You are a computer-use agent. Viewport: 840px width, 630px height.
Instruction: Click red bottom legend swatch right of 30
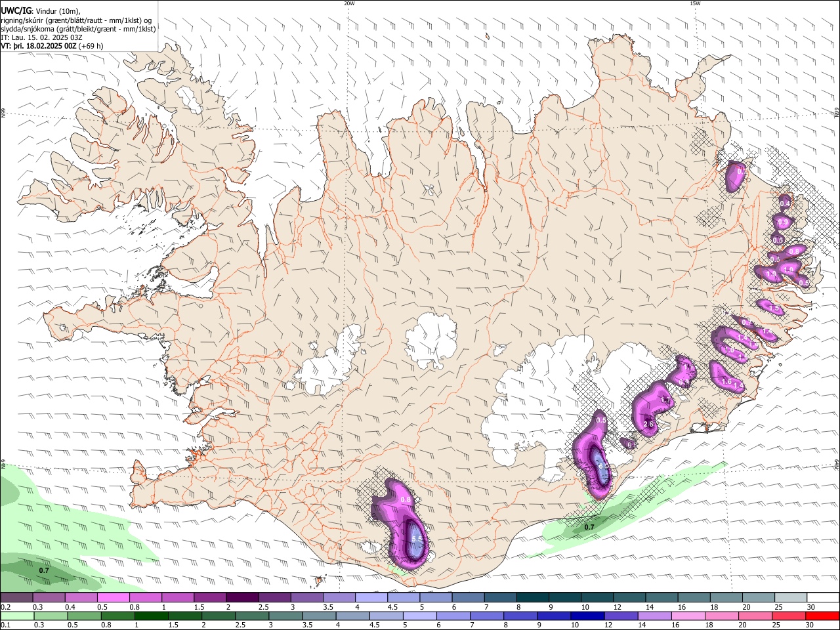[822, 616]
